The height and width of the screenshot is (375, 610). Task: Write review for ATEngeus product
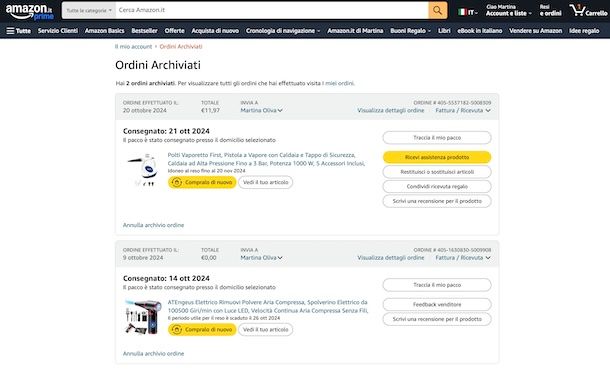click(437, 319)
